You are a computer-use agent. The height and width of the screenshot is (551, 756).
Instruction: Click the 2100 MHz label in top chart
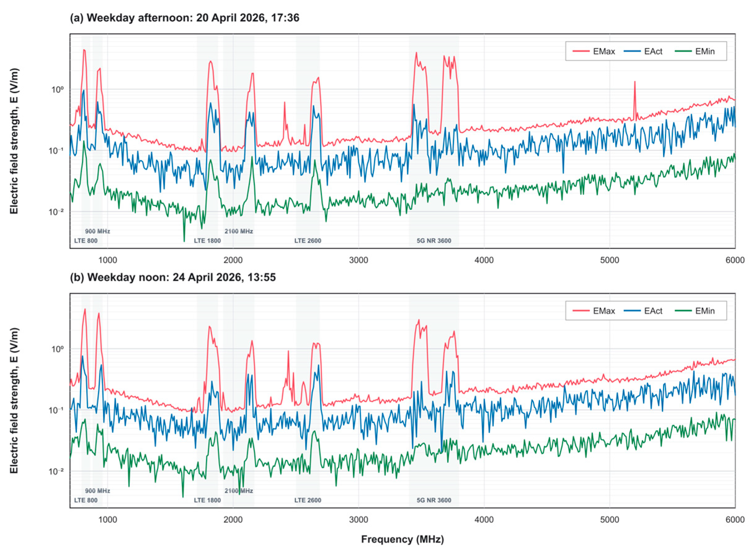239,231
